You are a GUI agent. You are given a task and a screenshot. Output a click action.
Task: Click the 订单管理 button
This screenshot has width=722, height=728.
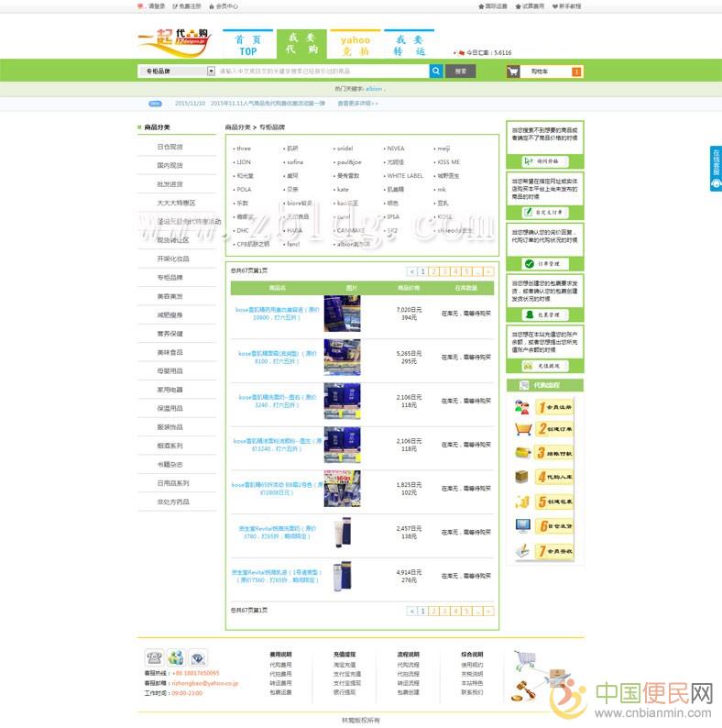[x=544, y=263]
